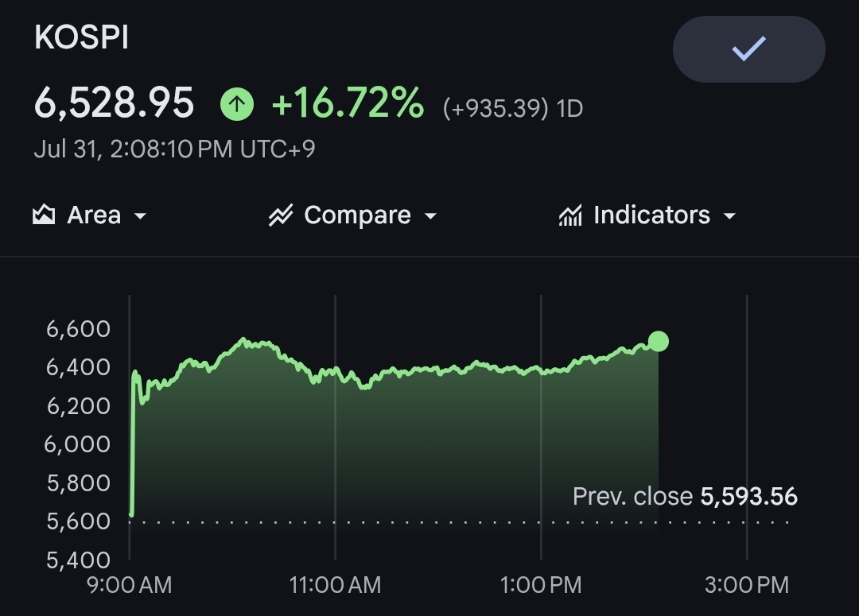The image size is (859, 616).
Task: Toggle the following checkmark button
Action: [x=749, y=49]
